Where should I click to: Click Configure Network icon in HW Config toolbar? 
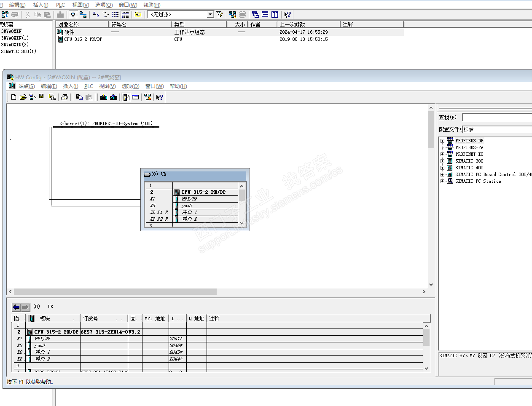click(x=148, y=97)
